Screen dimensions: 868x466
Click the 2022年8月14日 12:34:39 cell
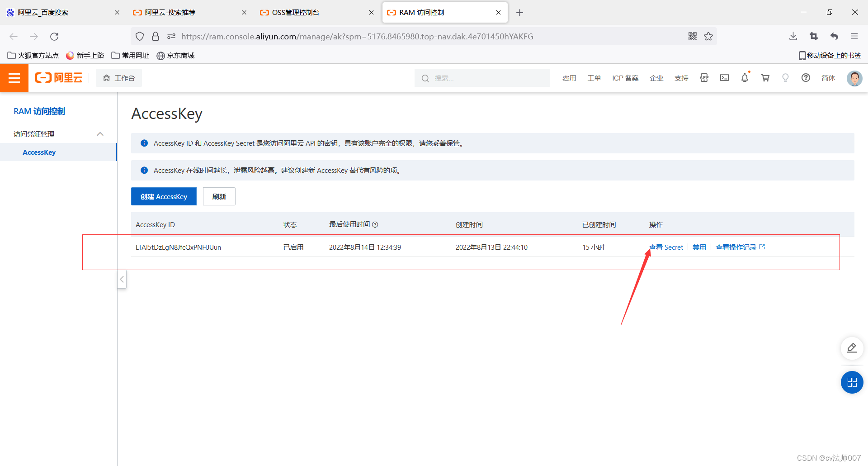365,247
